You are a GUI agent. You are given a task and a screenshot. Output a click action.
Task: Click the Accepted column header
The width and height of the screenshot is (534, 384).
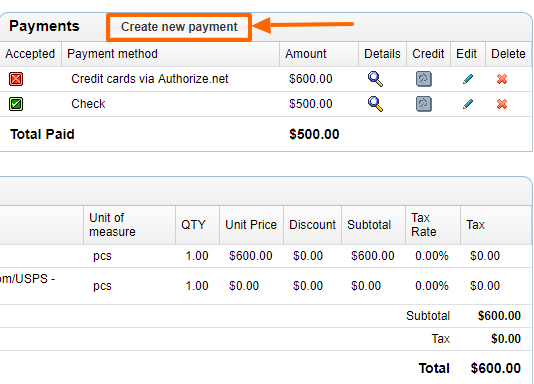[30, 54]
